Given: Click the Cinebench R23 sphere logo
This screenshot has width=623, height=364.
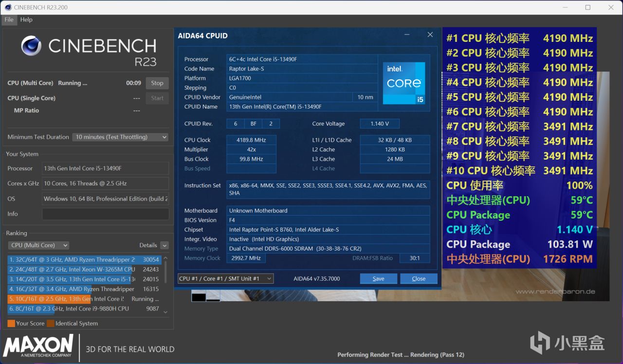Looking at the screenshot, I should click(x=31, y=46).
